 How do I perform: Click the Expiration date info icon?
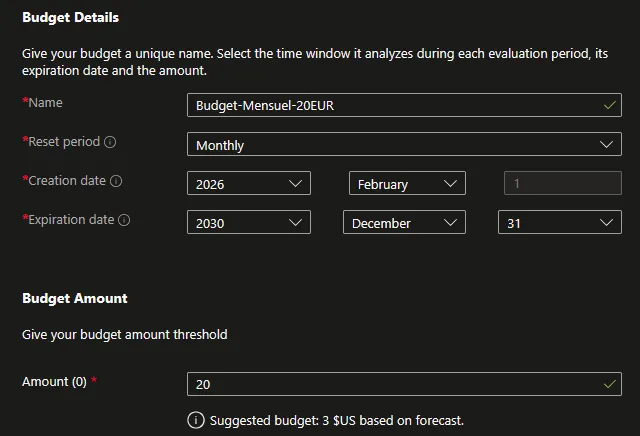tap(124, 220)
